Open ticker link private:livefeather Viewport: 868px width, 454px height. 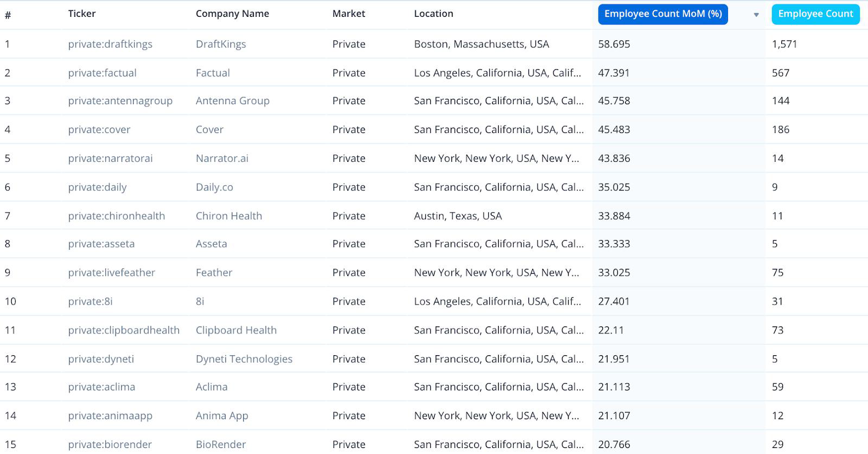pos(111,272)
